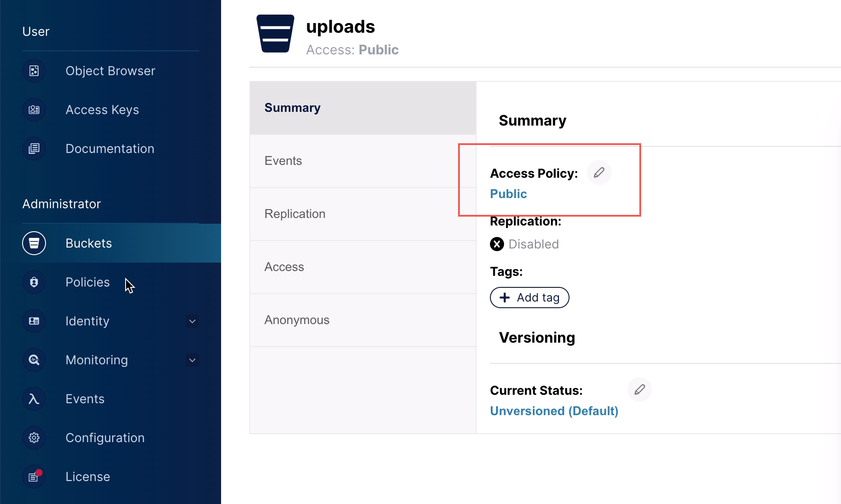The width and height of the screenshot is (841, 504).
Task: Open the Replication tab
Action: 294,214
